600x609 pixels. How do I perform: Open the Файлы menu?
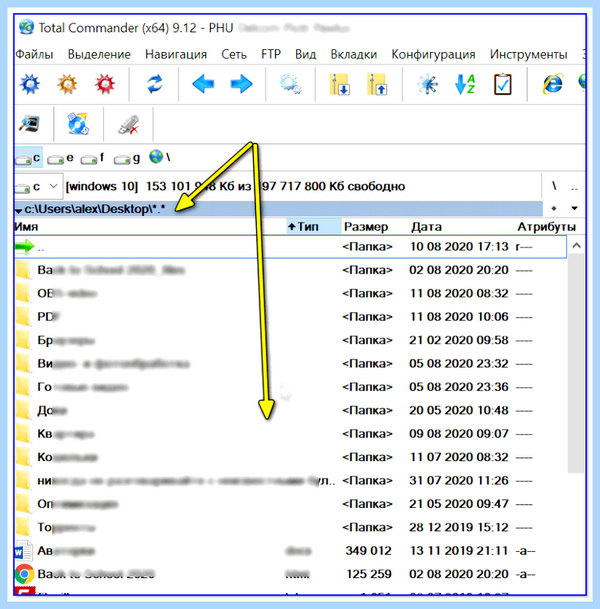[x=34, y=54]
